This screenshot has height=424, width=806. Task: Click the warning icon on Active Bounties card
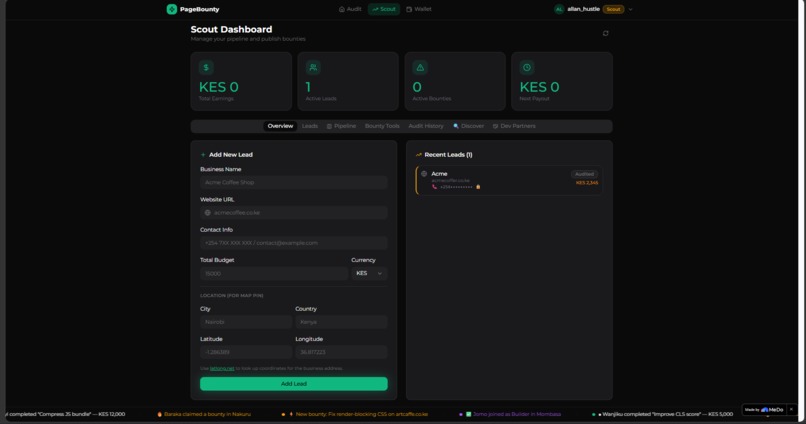tap(420, 67)
